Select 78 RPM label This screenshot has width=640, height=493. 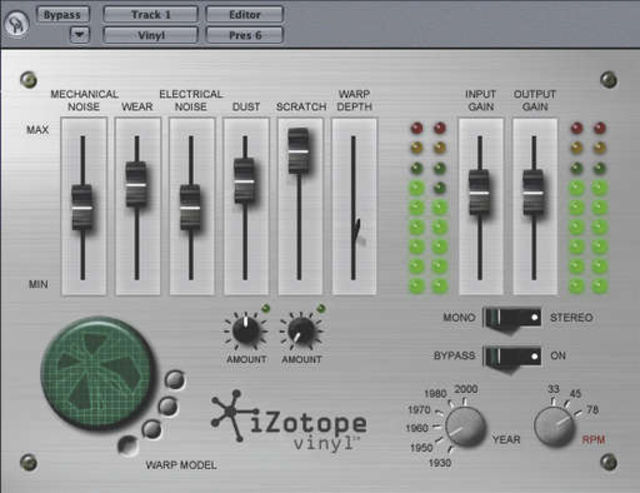click(x=593, y=409)
